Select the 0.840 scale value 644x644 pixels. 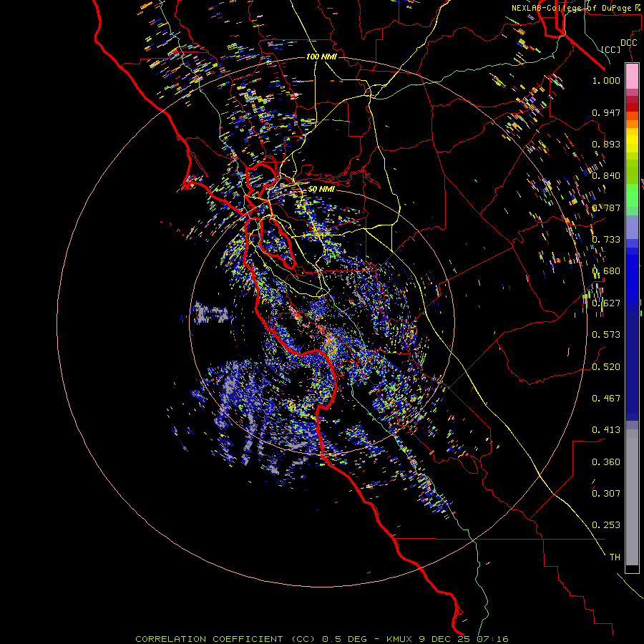coord(606,176)
